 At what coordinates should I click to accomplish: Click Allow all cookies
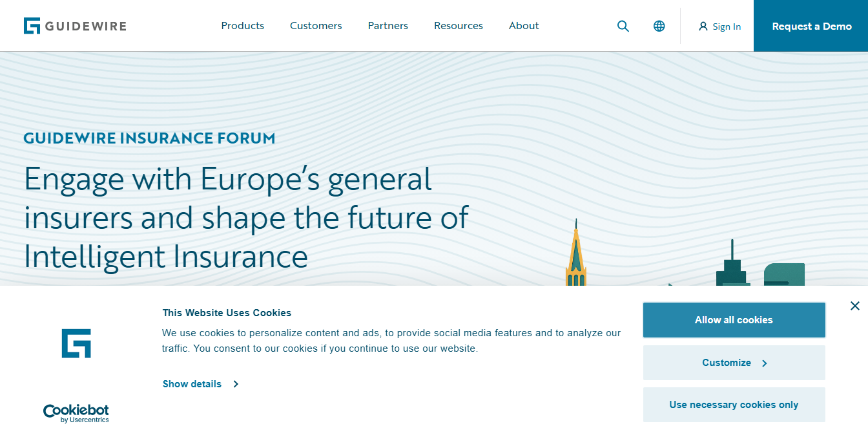734,320
